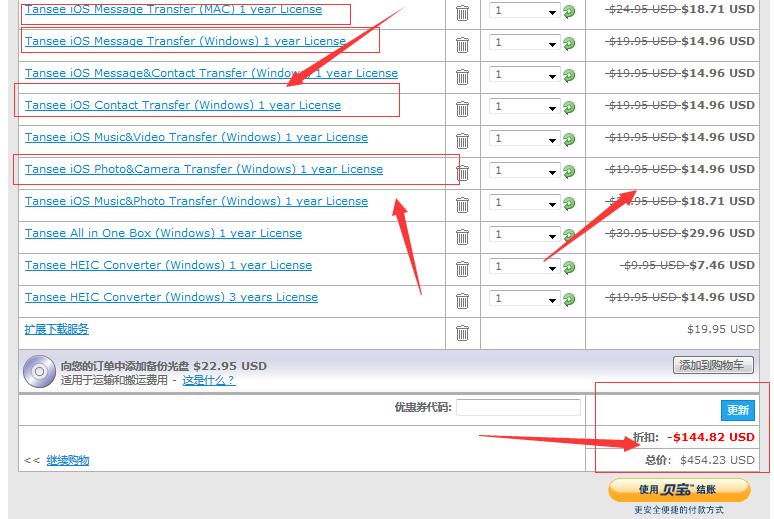Delete Photo&Camera Transfer row item
This screenshot has height=519, width=774.
click(x=463, y=173)
